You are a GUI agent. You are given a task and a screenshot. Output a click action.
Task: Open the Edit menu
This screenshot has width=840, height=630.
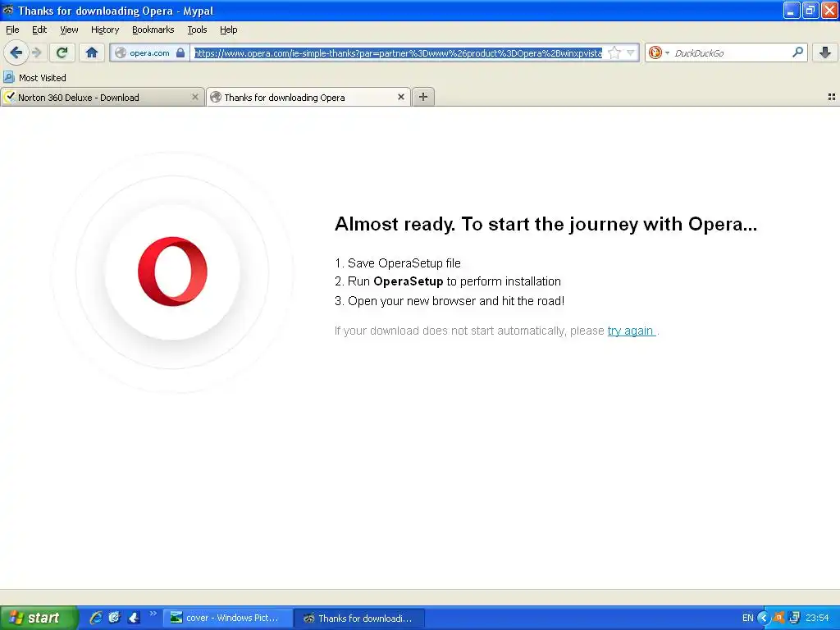[39, 30]
